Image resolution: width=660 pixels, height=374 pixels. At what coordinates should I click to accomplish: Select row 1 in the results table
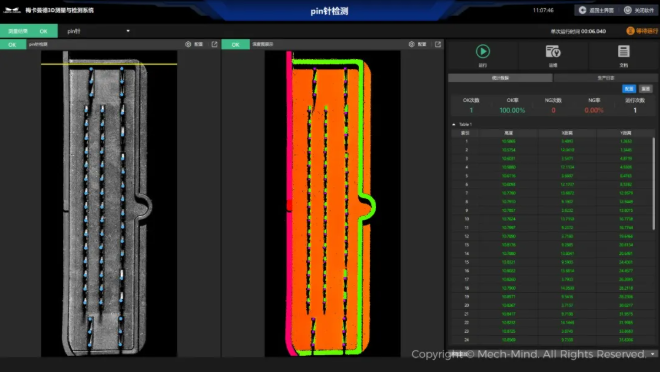point(552,141)
